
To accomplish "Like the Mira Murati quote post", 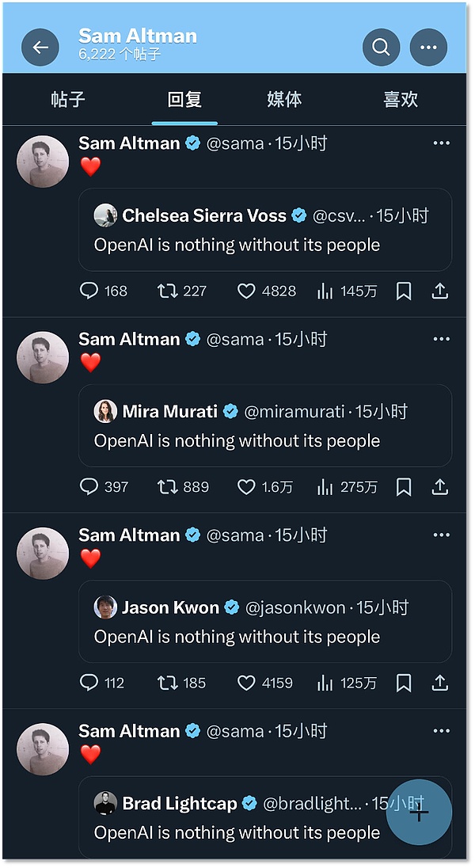I will [247, 486].
